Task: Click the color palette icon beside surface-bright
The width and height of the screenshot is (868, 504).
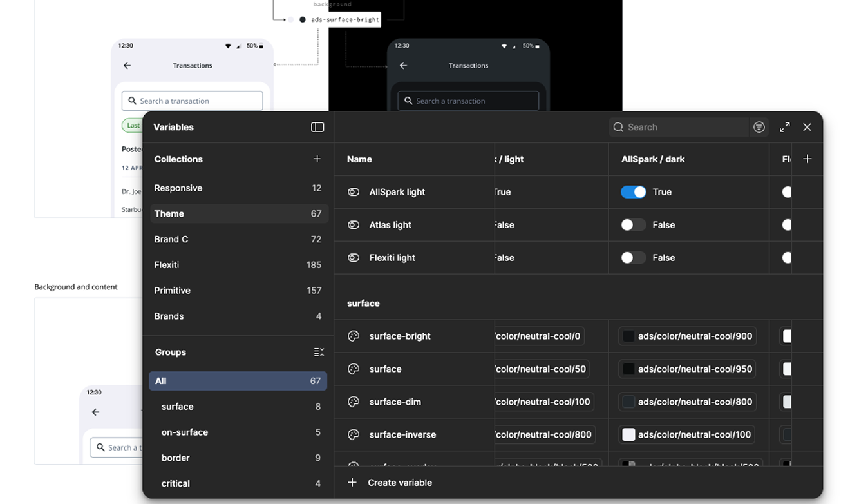Action: [354, 336]
